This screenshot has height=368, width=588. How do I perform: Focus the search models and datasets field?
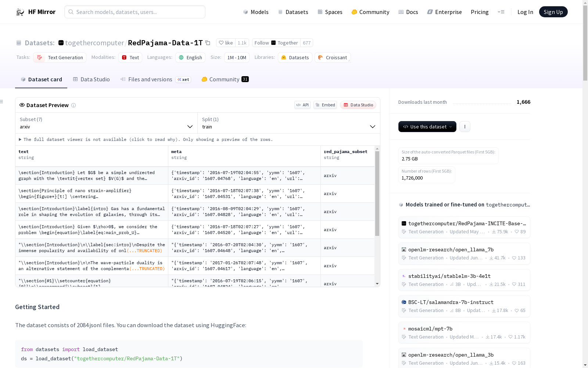[x=135, y=12]
